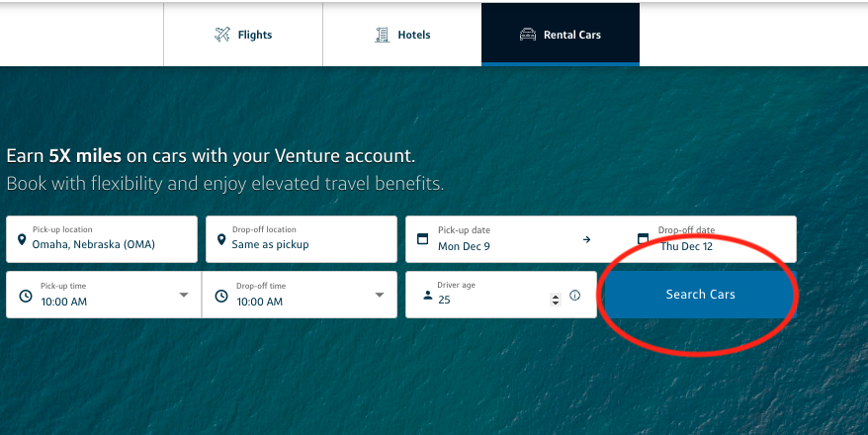Expand the Pick-up time dropdown arrow
The height and width of the screenshot is (435, 868).
click(184, 295)
